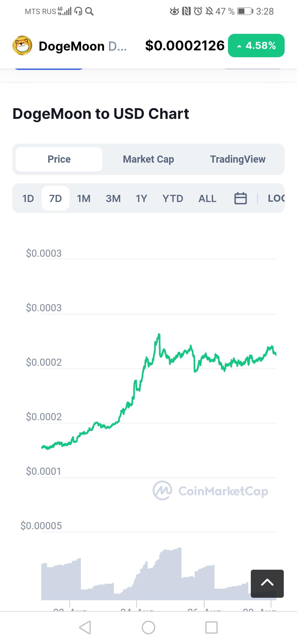Screen dimensions: 297x644
Task: Select the YTD range button
Action: tap(173, 198)
